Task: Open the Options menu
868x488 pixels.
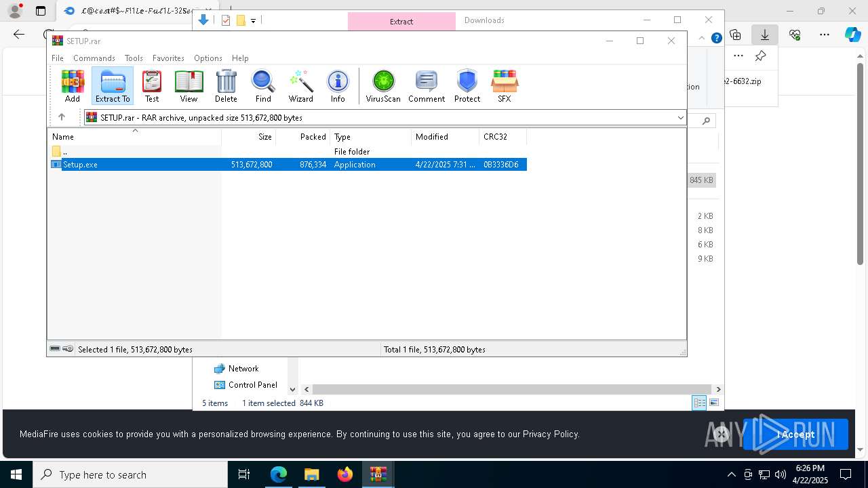Action: pyautogui.click(x=208, y=58)
